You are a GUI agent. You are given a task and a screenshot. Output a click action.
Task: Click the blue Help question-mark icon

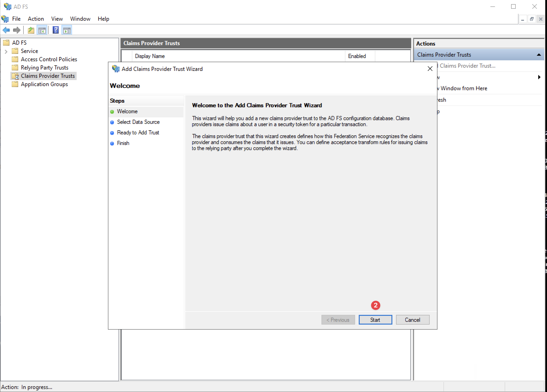[x=56, y=30]
